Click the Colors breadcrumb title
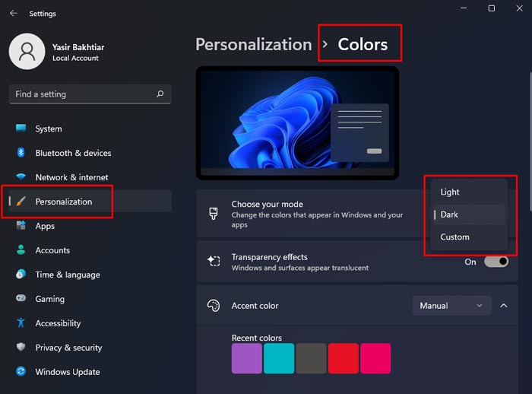This screenshot has height=394, width=532. [363, 44]
